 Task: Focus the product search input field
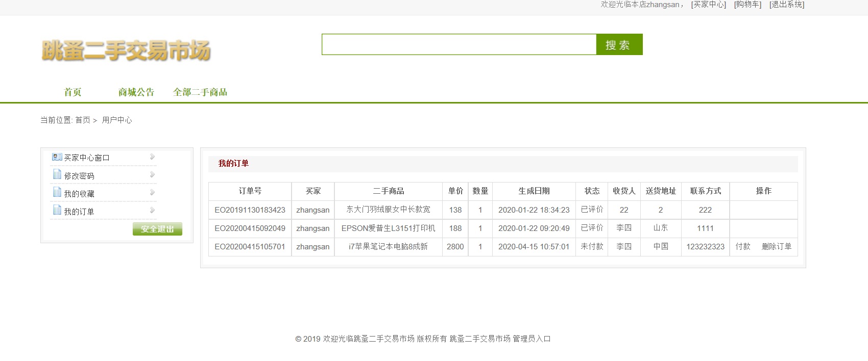tap(459, 44)
